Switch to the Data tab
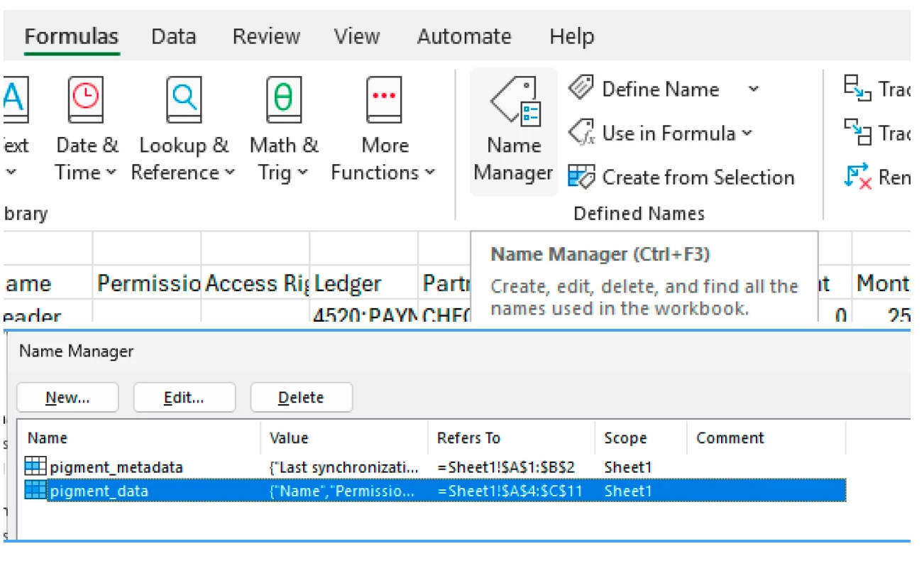This screenshot has width=924, height=561. point(174,37)
